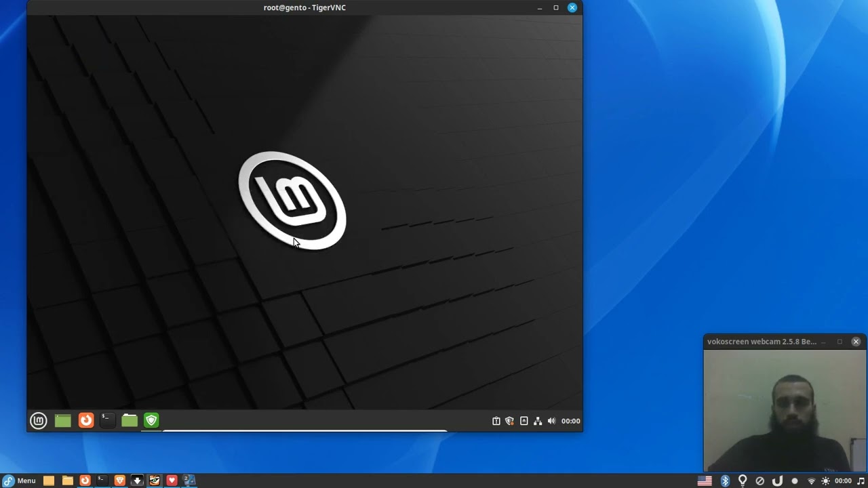
Task: Open the green Files folder in Mint panel
Action: pos(130,421)
